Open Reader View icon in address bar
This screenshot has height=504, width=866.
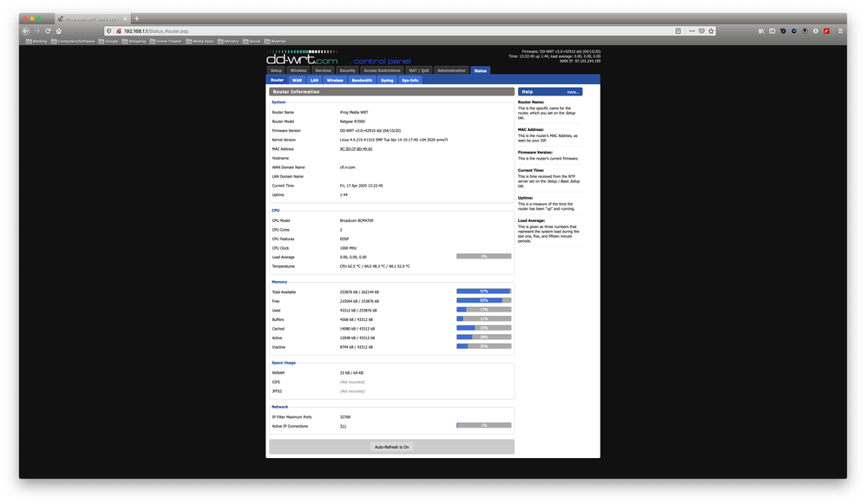[678, 30]
